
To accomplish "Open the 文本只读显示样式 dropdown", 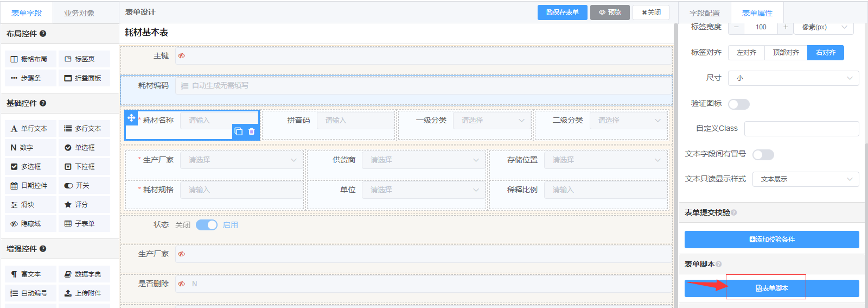I will coord(805,179).
